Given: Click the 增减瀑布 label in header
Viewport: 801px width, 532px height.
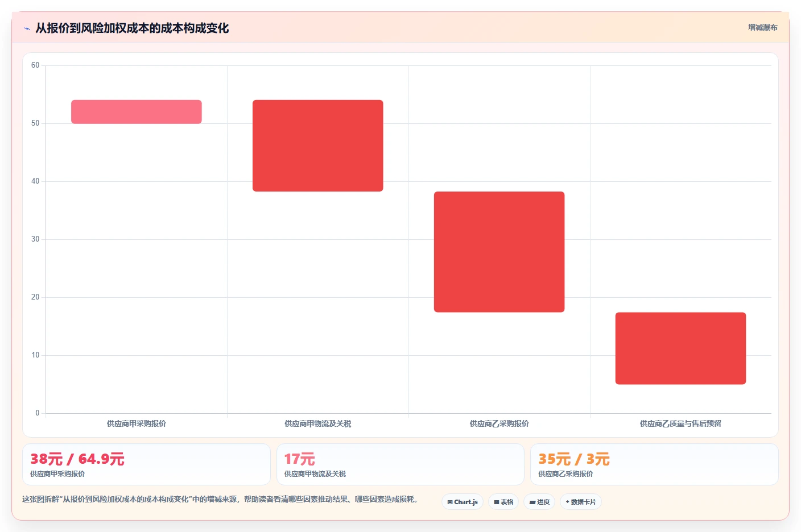Looking at the screenshot, I should coord(762,27).
